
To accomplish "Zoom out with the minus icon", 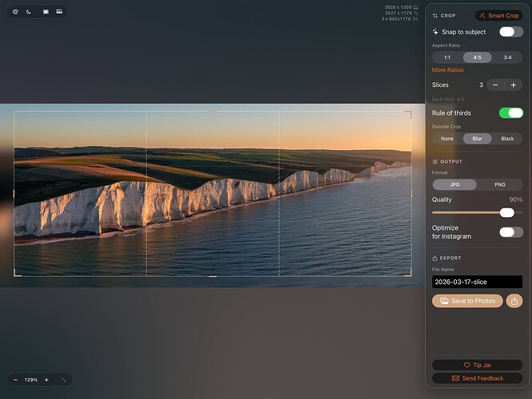I will [x=16, y=380].
